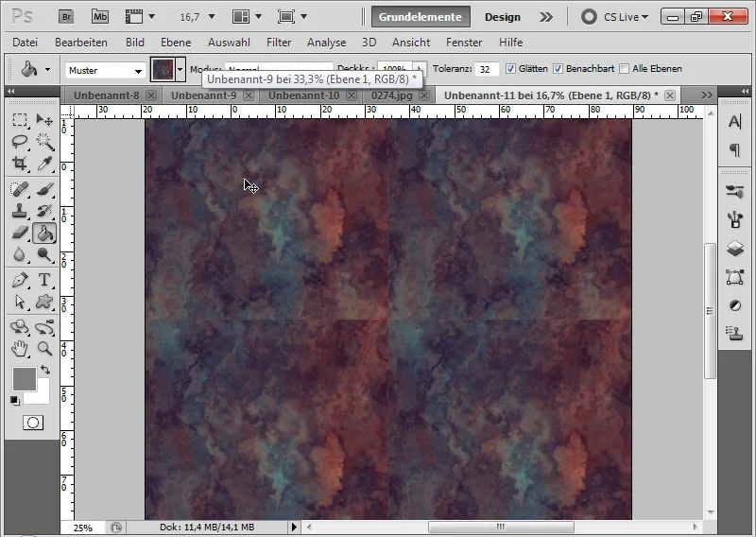Reset default foreground and background colors
Image resolution: width=756 pixels, height=537 pixels.
pos(15,401)
